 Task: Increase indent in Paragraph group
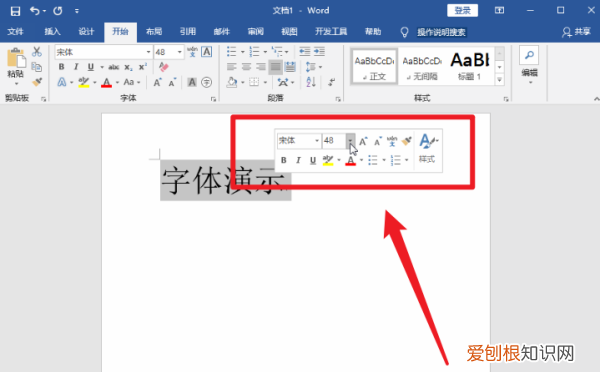(320, 51)
